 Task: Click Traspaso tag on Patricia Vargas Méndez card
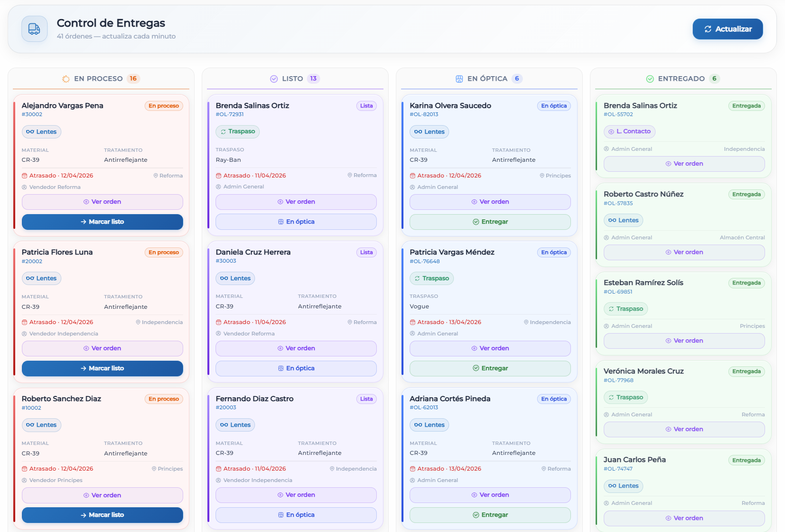[432, 278]
